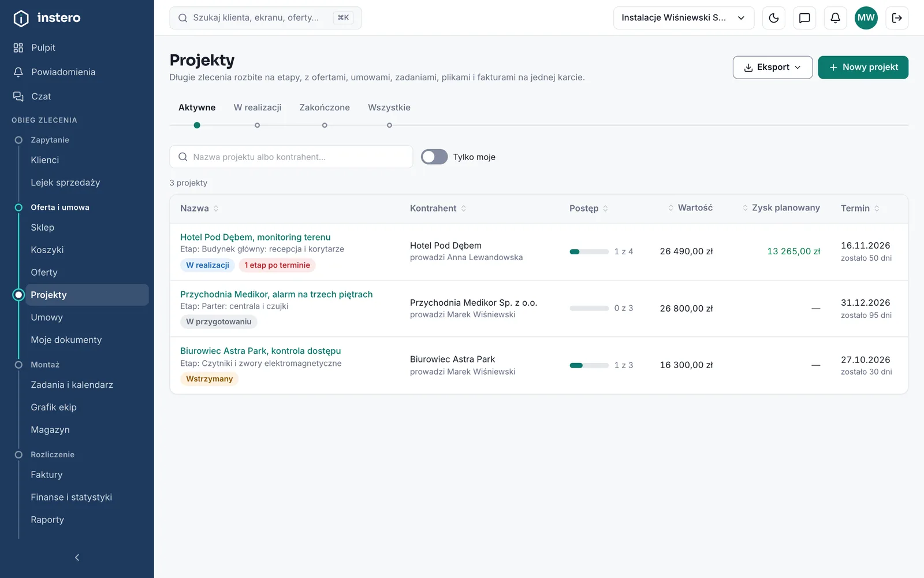Image resolution: width=924 pixels, height=578 pixels.
Task: Sort table by Nazwa column
Action: pyautogui.click(x=199, y=208)
